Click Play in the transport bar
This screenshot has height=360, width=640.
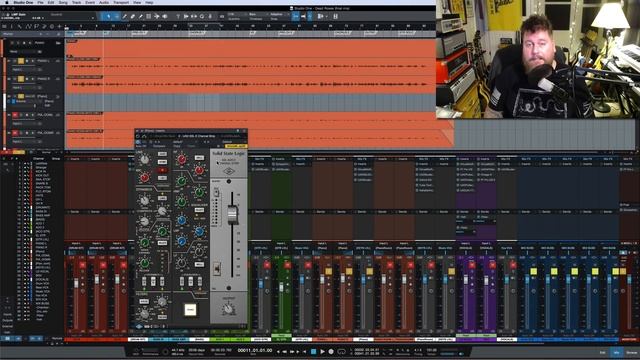pyautogui.click(x=322, y=351)
